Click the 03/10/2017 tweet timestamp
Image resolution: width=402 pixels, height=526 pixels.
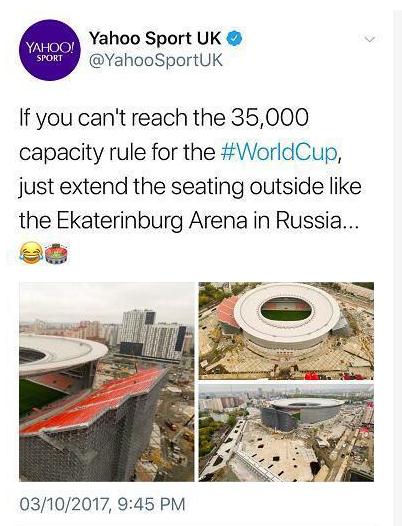pyautogui.click(x=102, y=504)
